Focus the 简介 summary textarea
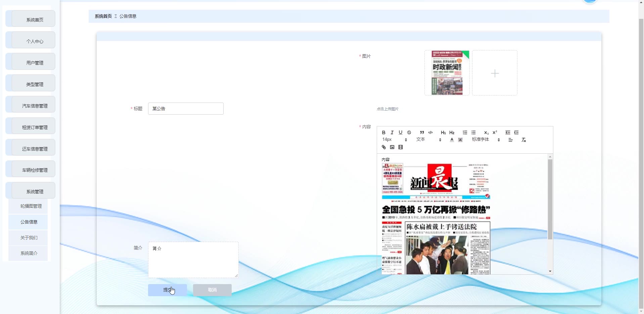The height and width of the screenshot is (314, 644). click(193, 260)
